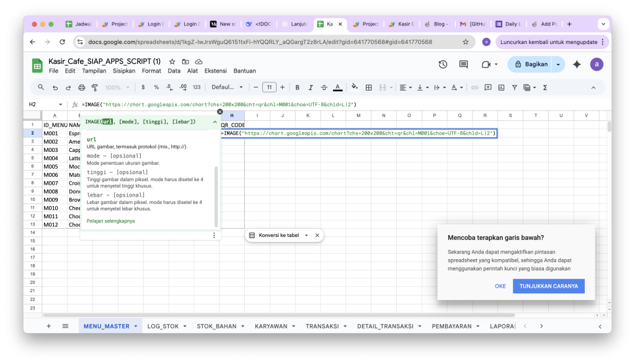Screen dimensions: 635x364
Task: Toggle strikethrough formatting
Action: (x=324, y=87)
